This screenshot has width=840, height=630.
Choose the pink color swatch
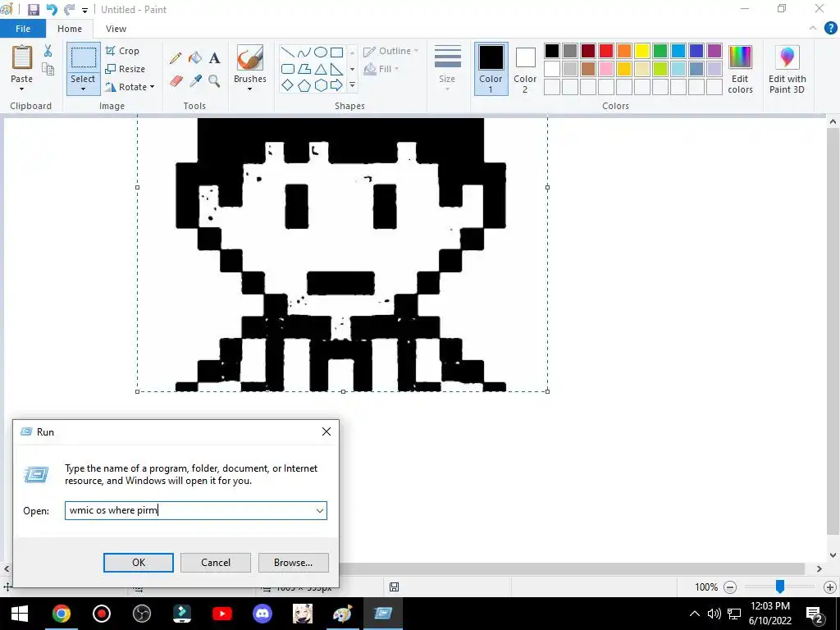coord(606,69)
